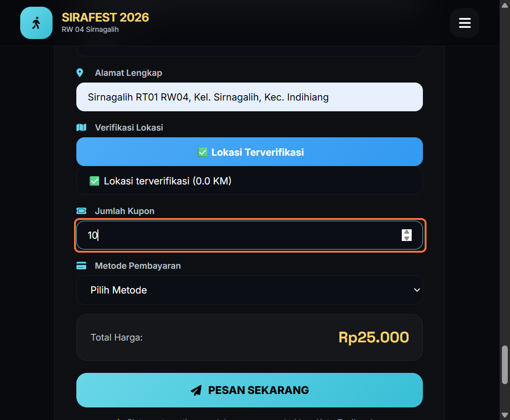Click the green check beside Lokasi terverifikasi (0.0 KM)
The width and height of the screenshot is (510, 420).
[x=94, y=181]
